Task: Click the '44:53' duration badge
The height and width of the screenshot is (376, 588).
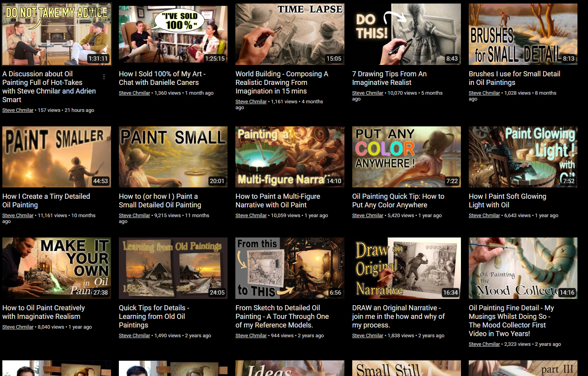Action: pyautogui.click(x=100, y=181)
